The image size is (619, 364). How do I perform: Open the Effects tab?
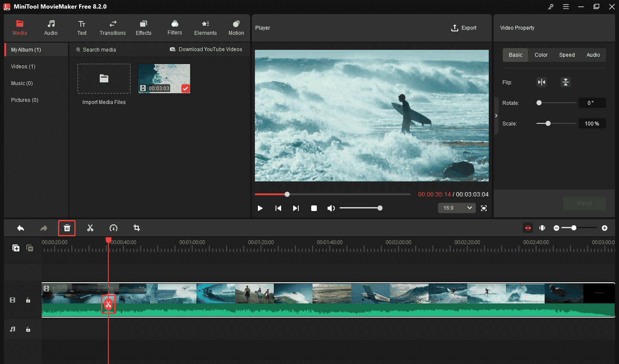[144, 28]
